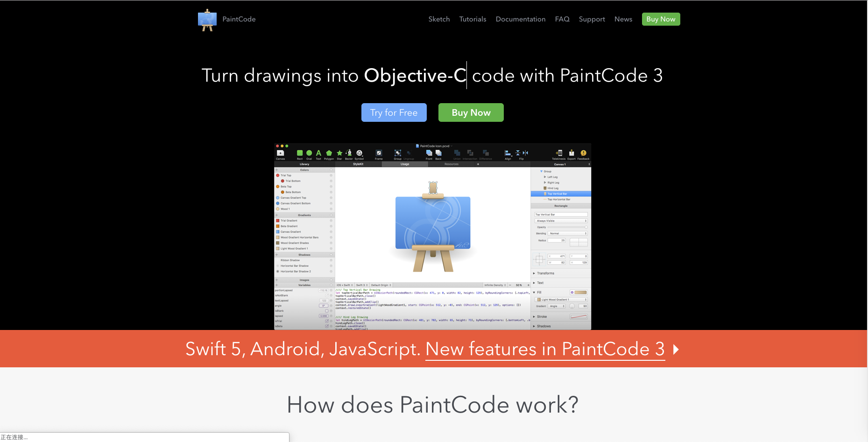
Task: Open New features in PaintCode 3 link
Action: pos(545,349)
